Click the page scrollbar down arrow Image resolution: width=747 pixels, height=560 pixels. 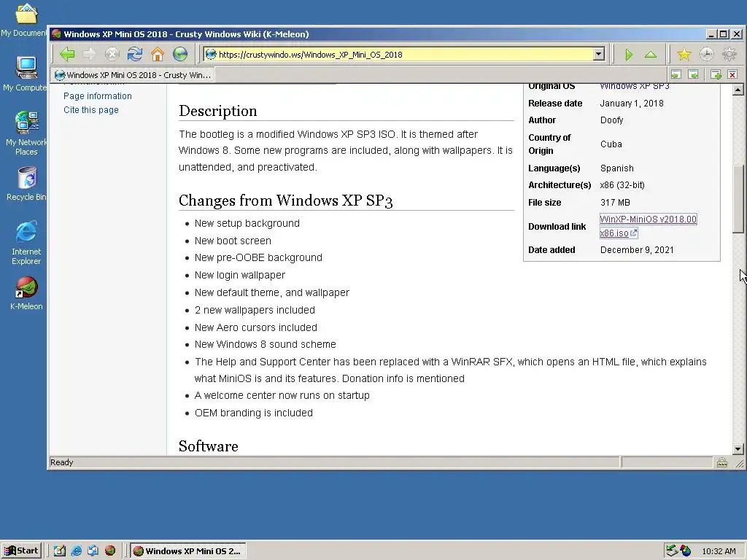click(738, 448)
